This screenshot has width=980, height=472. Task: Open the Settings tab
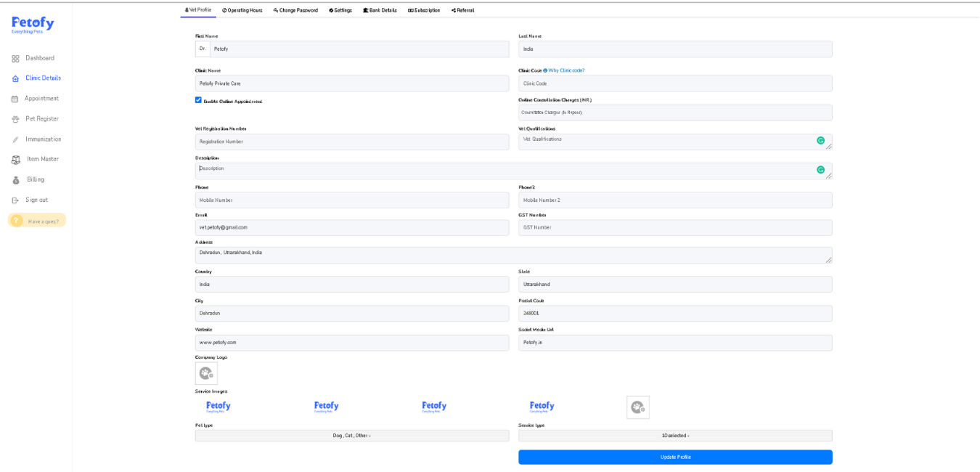(x=340, y=10)
